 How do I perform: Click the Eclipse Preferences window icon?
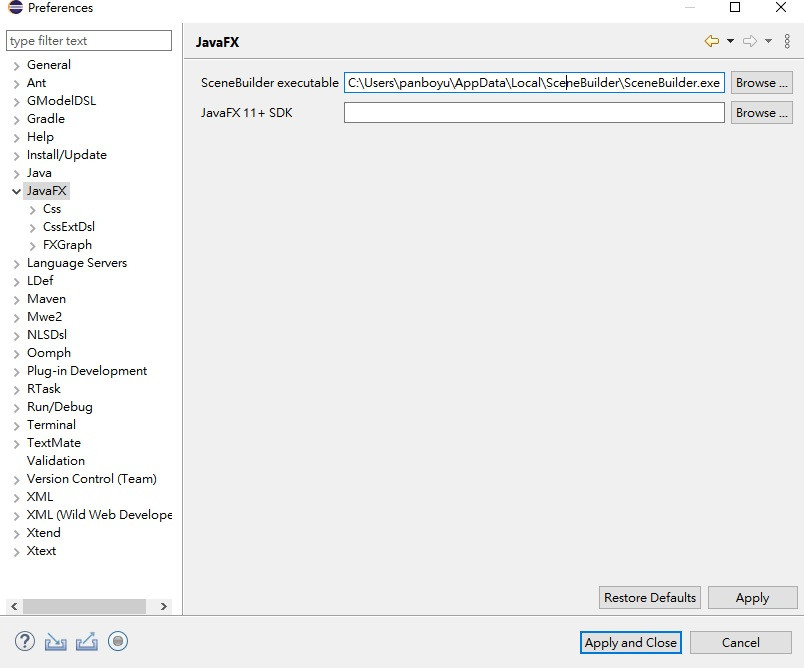pos(16,7)
